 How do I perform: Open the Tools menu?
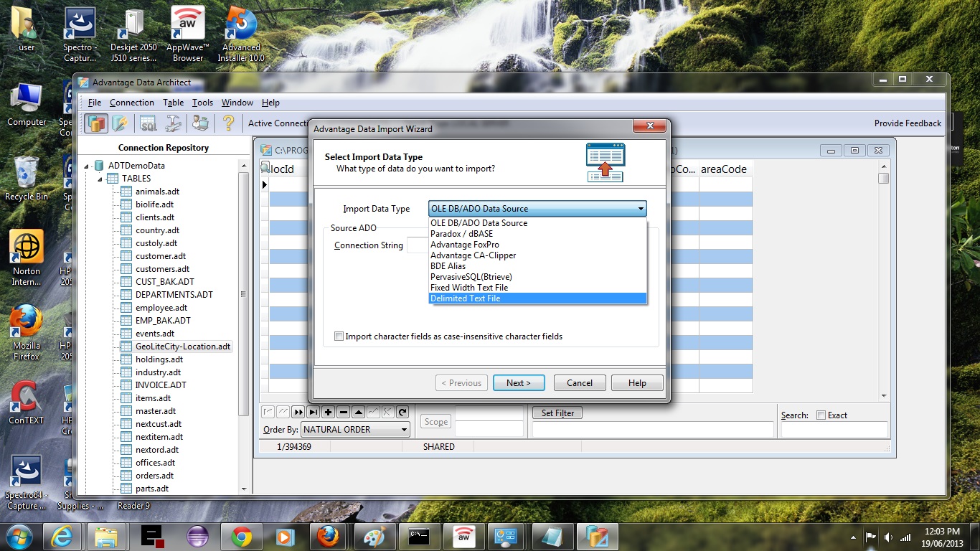point(202,103)
